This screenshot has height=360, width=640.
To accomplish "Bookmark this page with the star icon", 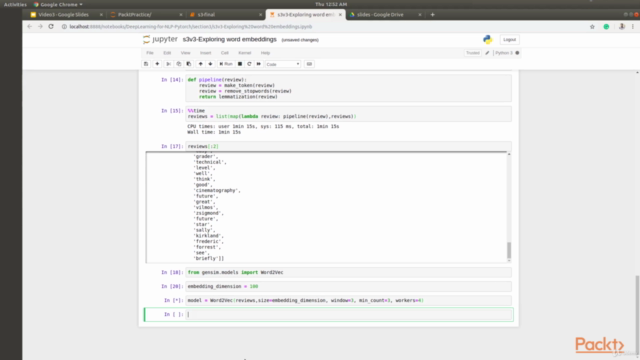I will [x=592, y=27].
